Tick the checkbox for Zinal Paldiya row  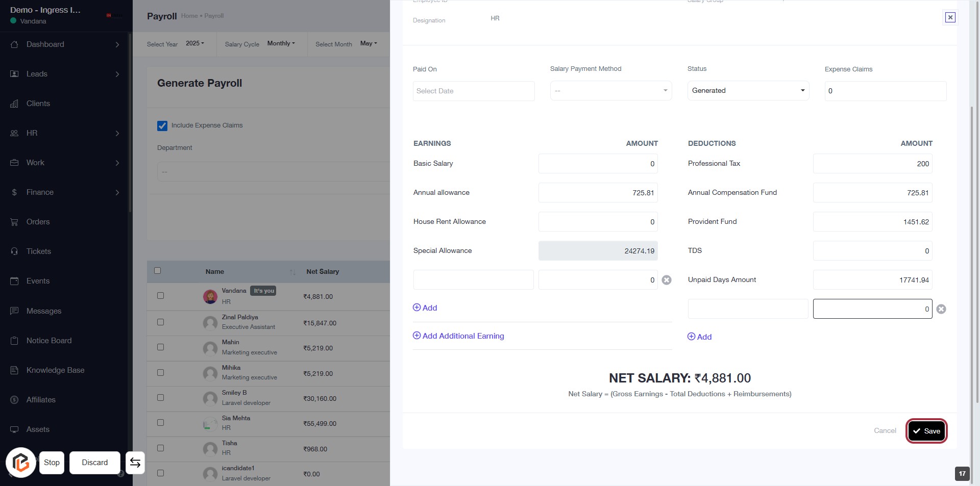point(160,322)
